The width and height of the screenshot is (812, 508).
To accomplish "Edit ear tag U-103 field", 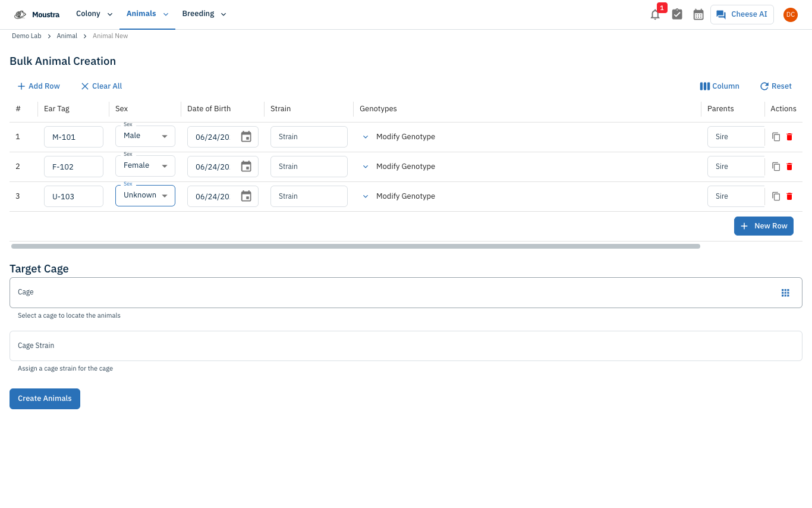I will (x=74, y=196).
